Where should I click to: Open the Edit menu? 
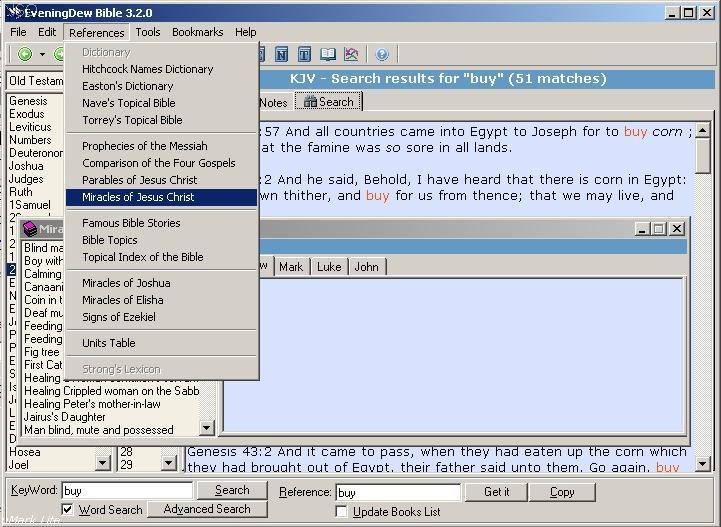47,32
